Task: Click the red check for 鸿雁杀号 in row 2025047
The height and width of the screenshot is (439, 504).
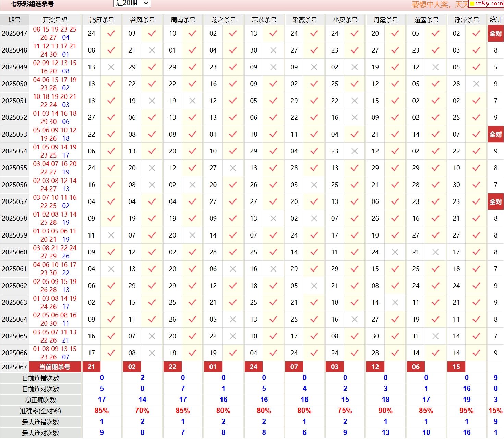Action: [111, 34]
